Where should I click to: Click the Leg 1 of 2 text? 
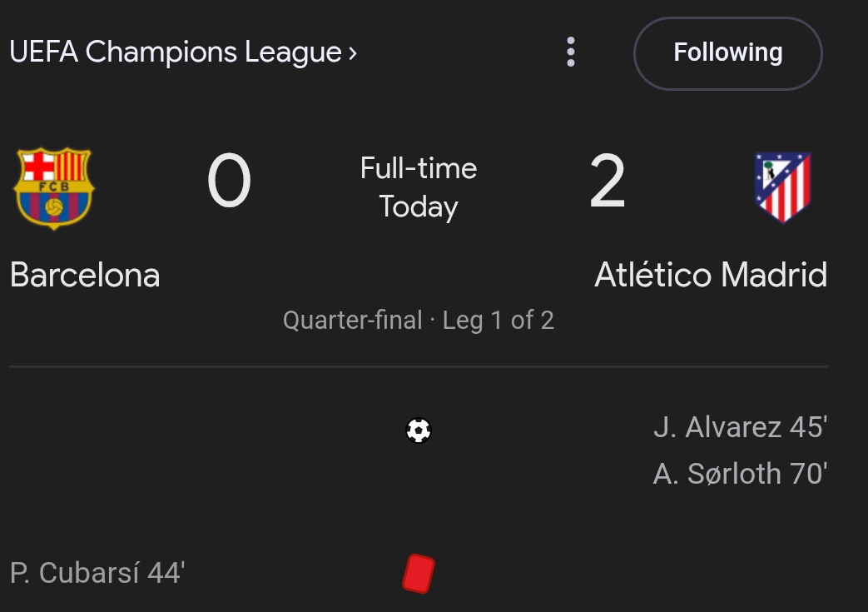pos(498,321)
